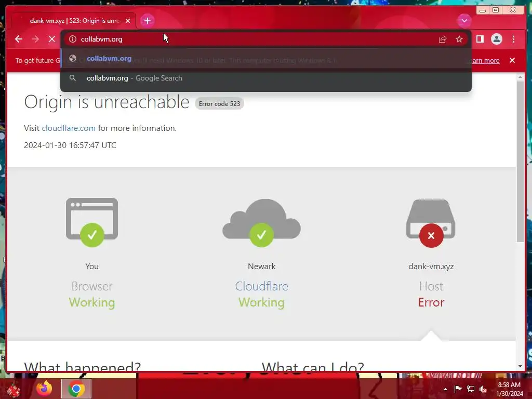This screenshot has height=399, width=532.
Task: Open the profile avatar menu
Action: 496,39
